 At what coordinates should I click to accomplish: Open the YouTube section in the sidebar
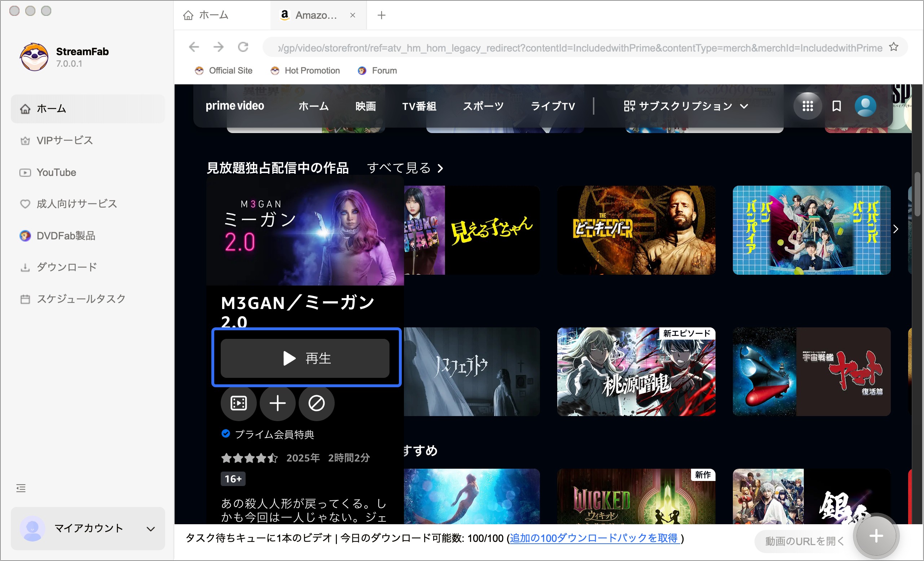(x=56, y=172)
